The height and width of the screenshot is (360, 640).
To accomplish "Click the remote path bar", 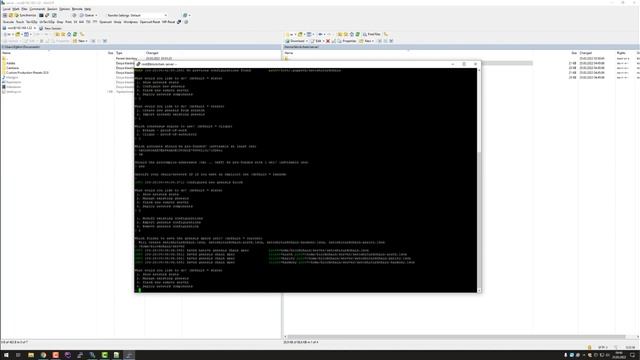I will (x=461, y=47).
